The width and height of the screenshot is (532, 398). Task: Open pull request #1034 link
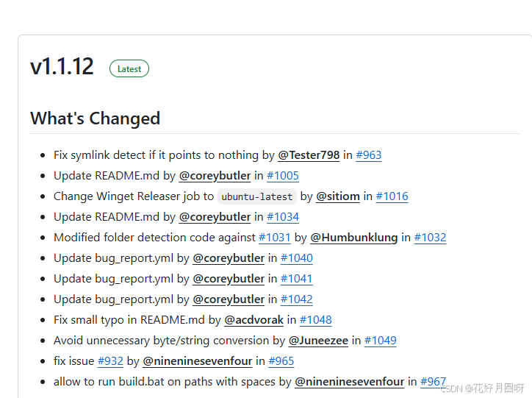[x=283, y=217]
